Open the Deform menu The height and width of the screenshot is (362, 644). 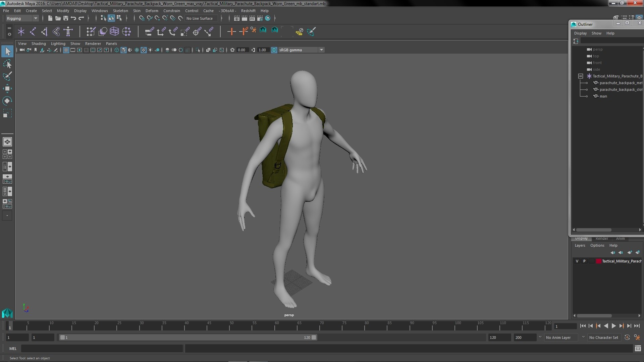coord(152,11)
